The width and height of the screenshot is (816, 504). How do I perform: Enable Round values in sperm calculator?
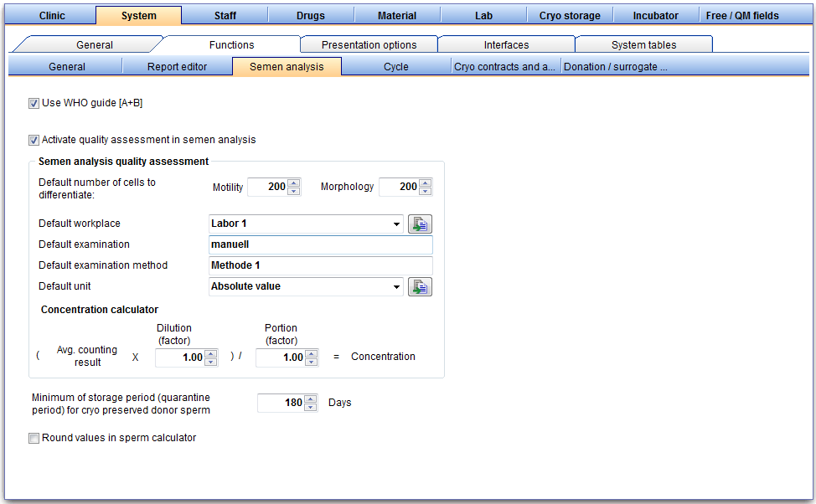pyautogui.click(x=34, y=439)
